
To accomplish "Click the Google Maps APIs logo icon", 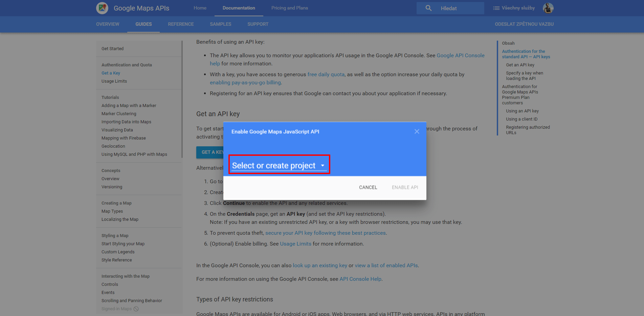I will pyautogui.click(x=102, y=8).
